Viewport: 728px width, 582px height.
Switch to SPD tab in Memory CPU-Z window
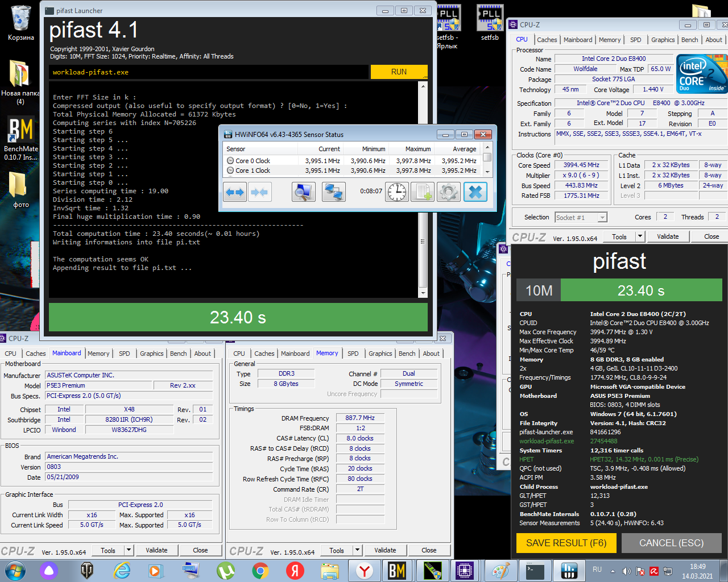point(353,354)
